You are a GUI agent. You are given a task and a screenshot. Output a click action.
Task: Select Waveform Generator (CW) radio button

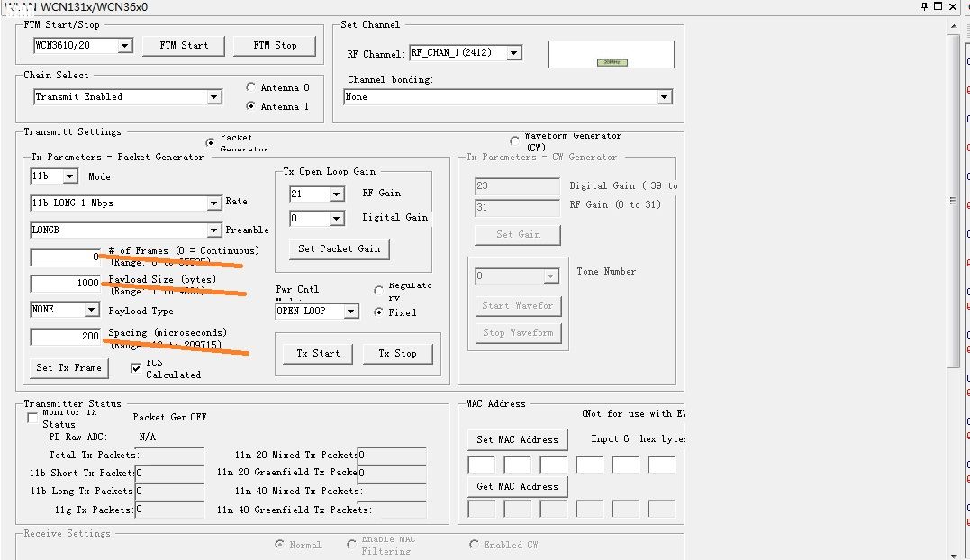pos(514,140)
